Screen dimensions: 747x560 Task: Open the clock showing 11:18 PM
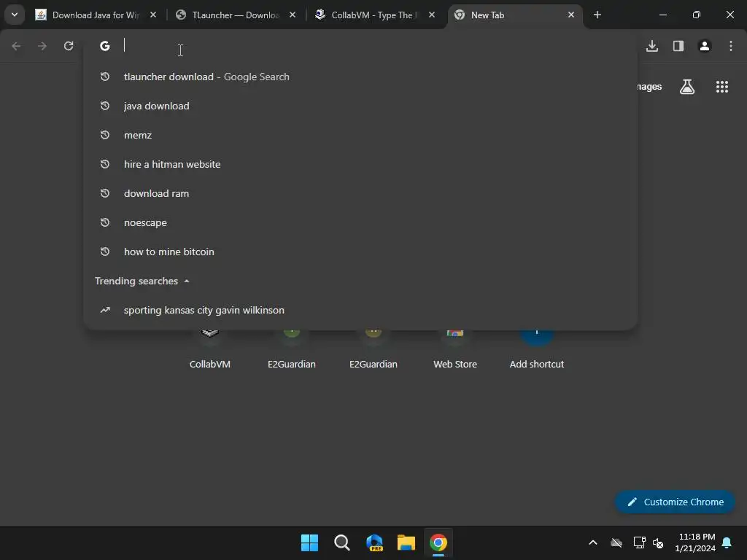(x=695, y=542)
